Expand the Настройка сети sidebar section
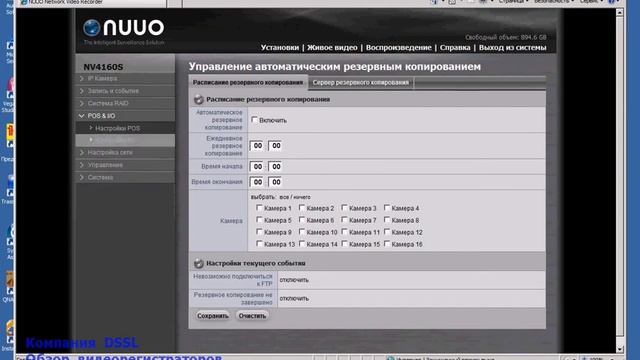 point(125,152)
